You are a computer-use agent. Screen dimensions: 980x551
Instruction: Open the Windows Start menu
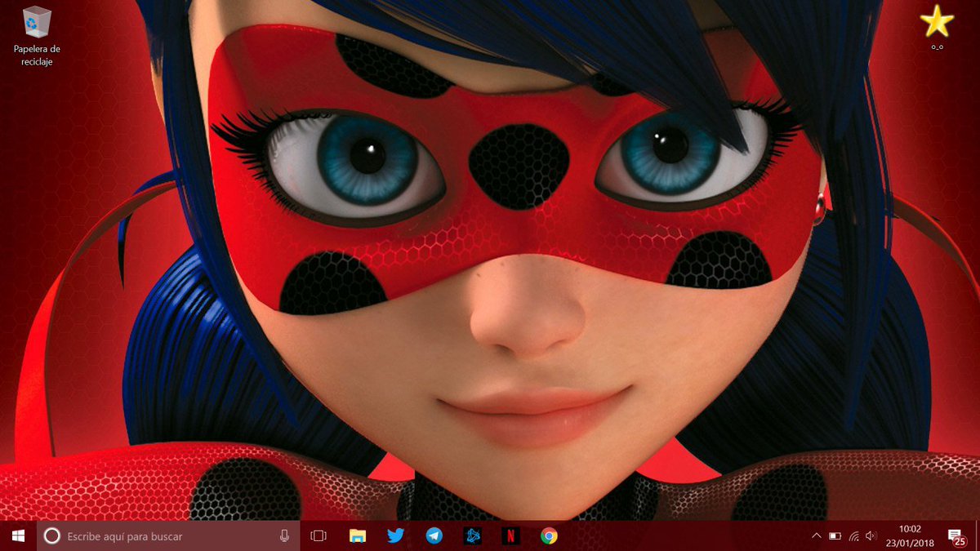(18, 536)
